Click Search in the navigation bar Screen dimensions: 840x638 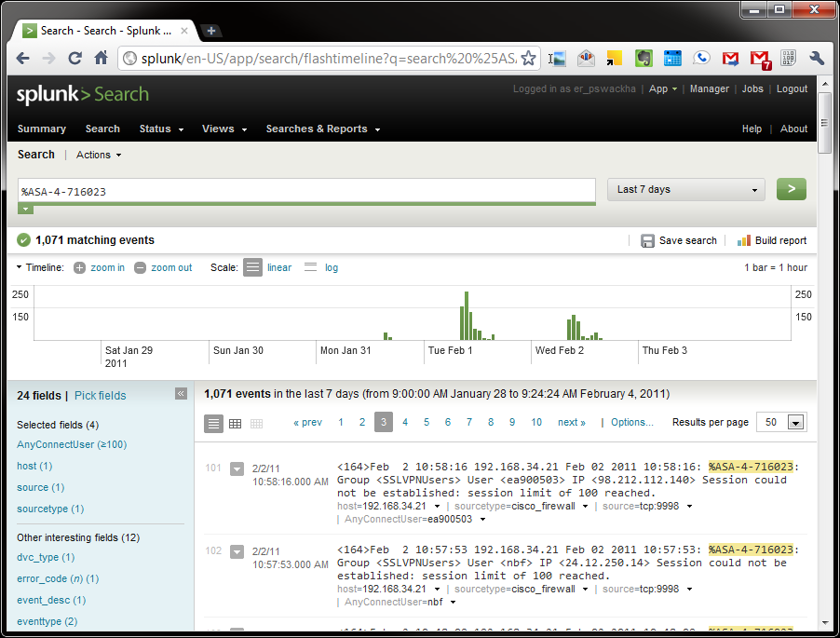tap(102, 129)
